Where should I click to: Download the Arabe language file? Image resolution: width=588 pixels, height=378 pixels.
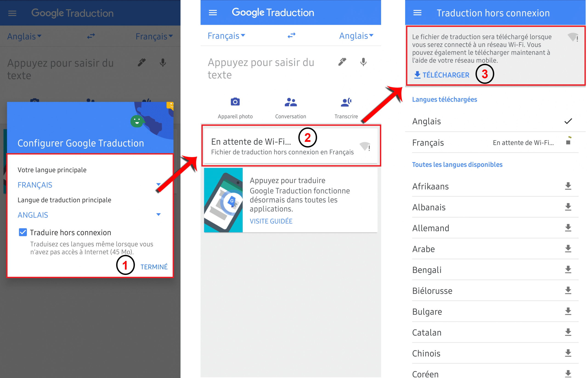coord(568,249)
